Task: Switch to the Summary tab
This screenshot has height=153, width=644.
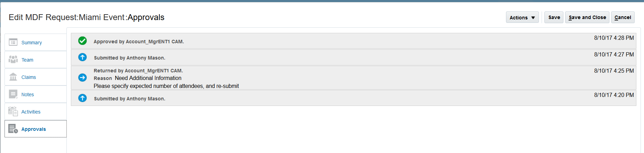Action: click(31, 43)
